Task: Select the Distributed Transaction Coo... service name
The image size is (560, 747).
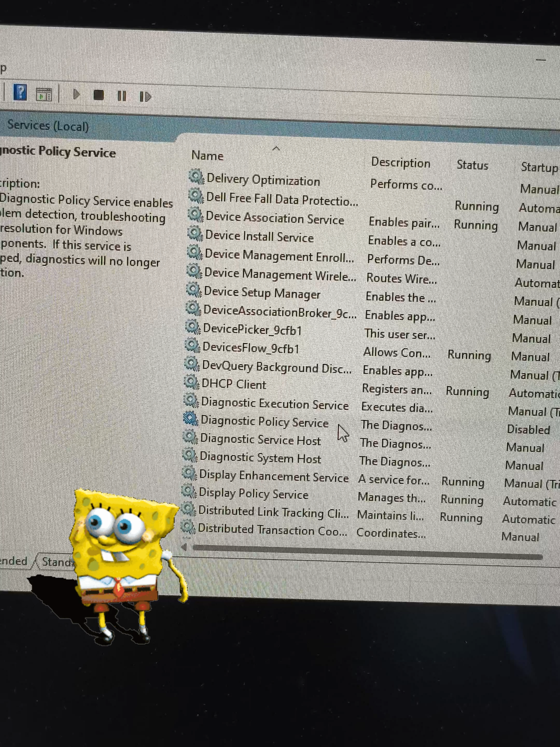Action: [x=273, y=530]
